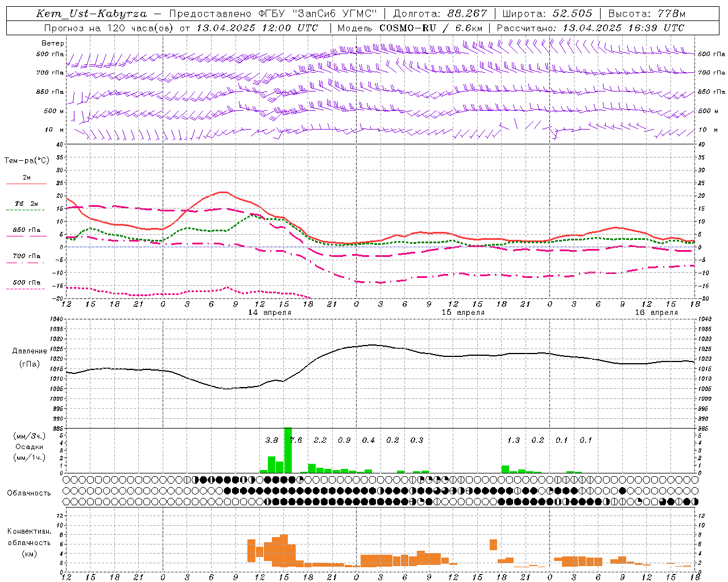Click the tallest green precipitation bar

288,450
